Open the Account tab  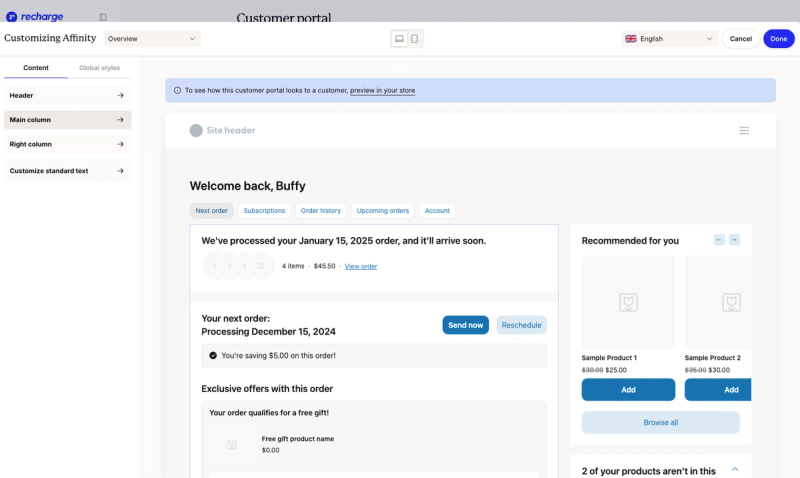coord(437,211)
